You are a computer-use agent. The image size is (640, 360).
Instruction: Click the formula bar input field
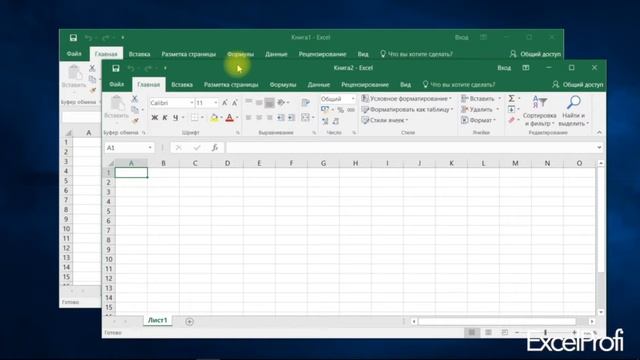(x=411, y=148)
